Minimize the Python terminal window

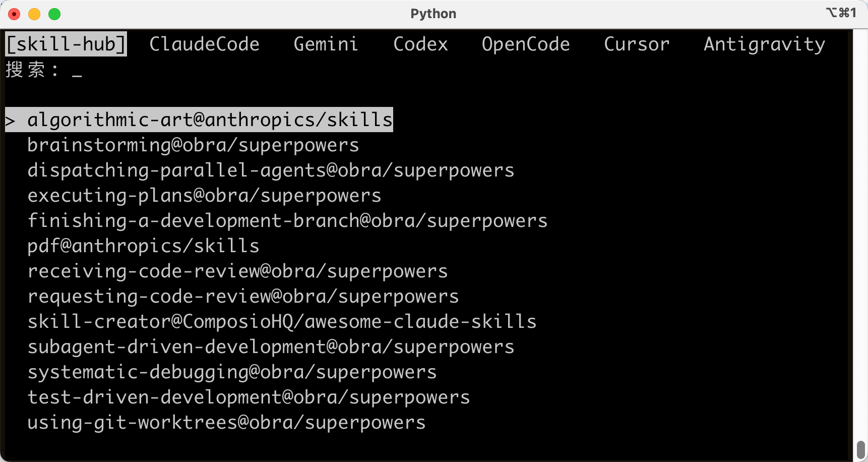pyautogui.click(x=34, y=14)
